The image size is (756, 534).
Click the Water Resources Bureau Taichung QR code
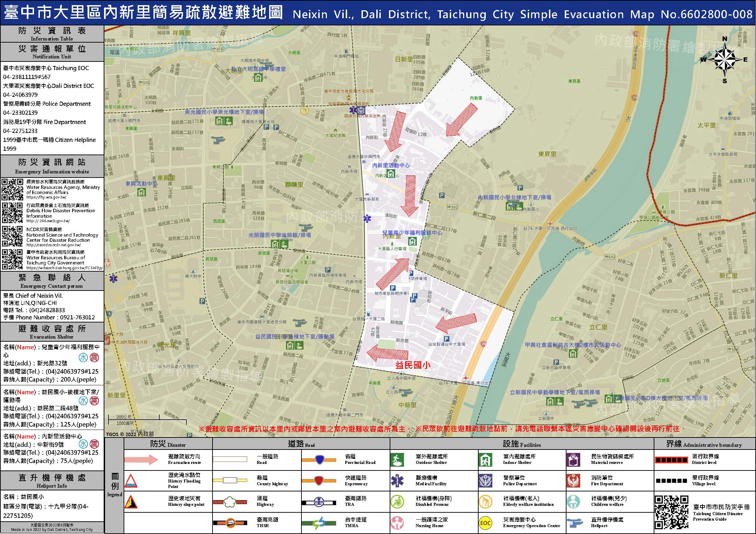12,260
